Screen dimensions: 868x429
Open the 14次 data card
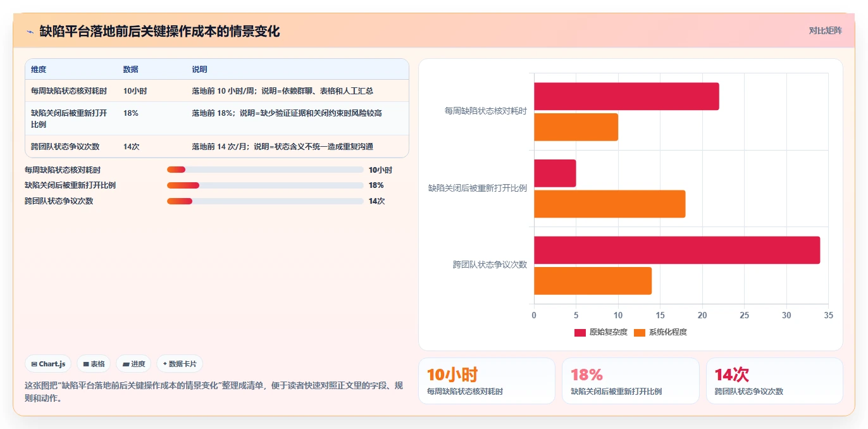(x=774, y=381)
